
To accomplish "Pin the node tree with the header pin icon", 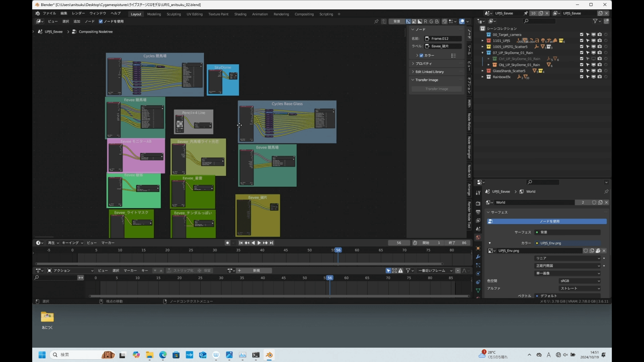I will [x=376, y=21].
